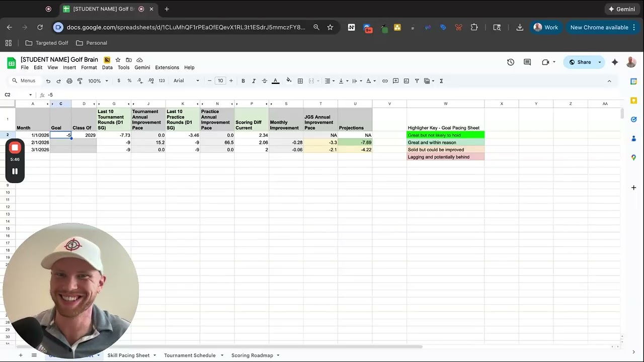Image resolution: width=644 pixels, height=362 pixels.
Task: Undo the last action in Sheets toolbar
Action: (48, 81)
